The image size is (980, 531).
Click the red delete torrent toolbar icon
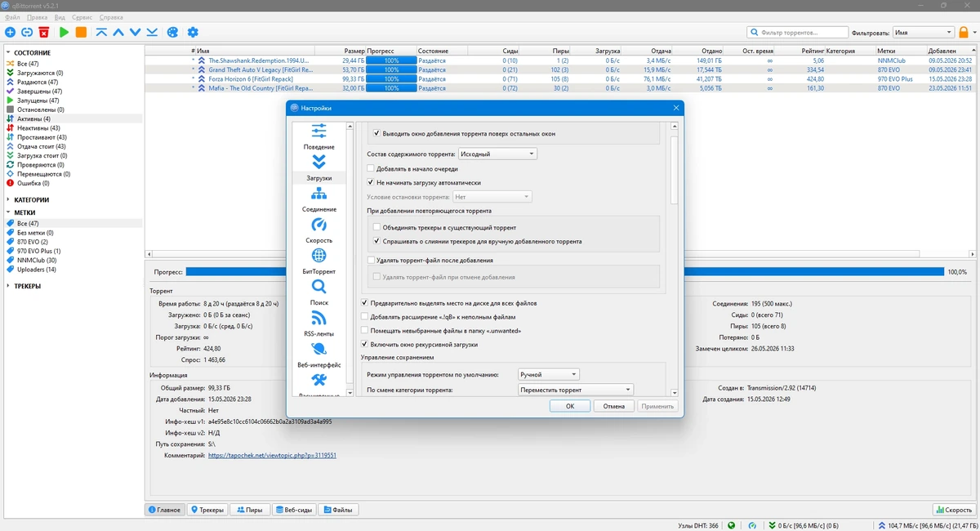(x=44, y=32)
